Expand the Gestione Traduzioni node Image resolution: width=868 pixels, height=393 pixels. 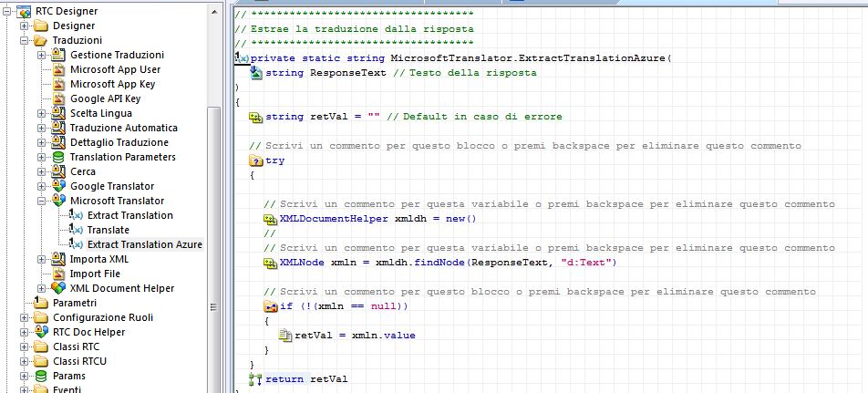[42, 55]
